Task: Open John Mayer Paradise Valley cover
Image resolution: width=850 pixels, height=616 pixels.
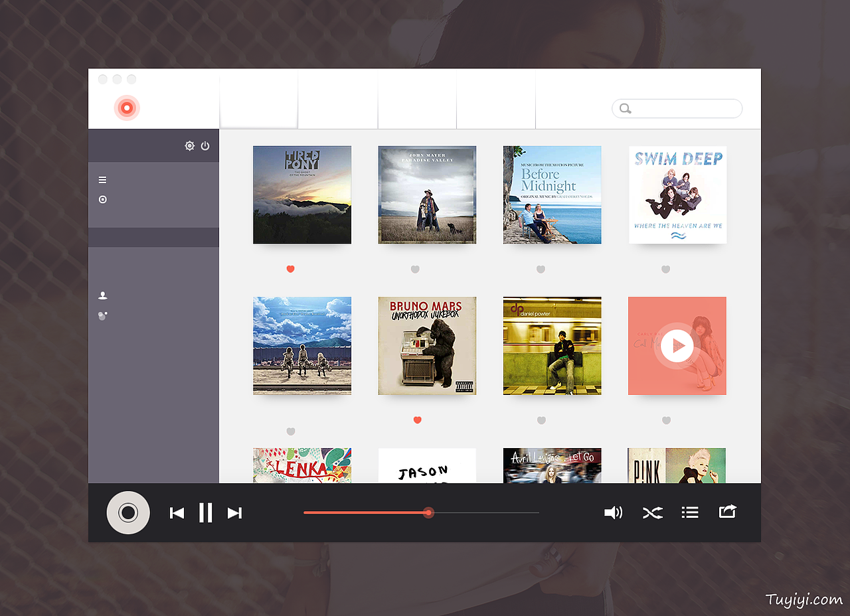Action: (427, 195)
